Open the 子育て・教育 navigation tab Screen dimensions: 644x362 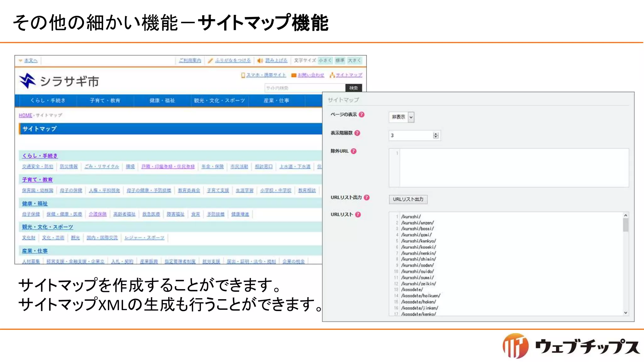click(105, 101)
